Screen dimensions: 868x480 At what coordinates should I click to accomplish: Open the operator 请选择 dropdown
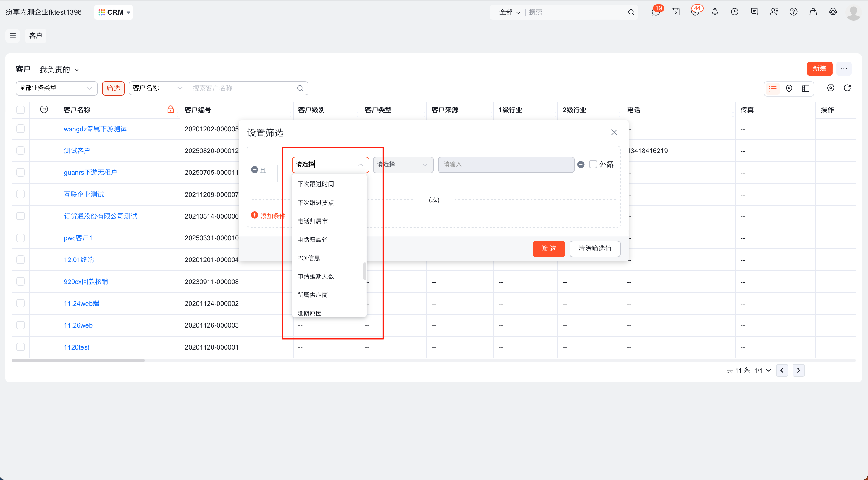pos(403,165)
